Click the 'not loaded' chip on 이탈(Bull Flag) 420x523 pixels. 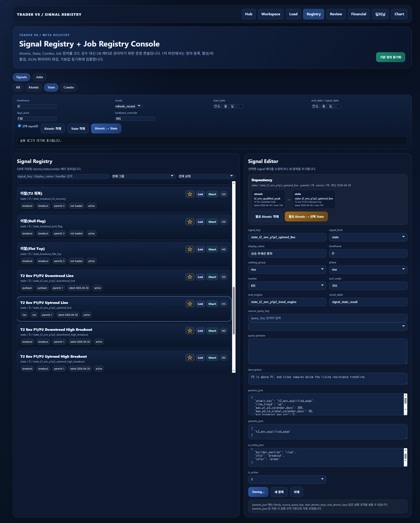tap(76, 233)
